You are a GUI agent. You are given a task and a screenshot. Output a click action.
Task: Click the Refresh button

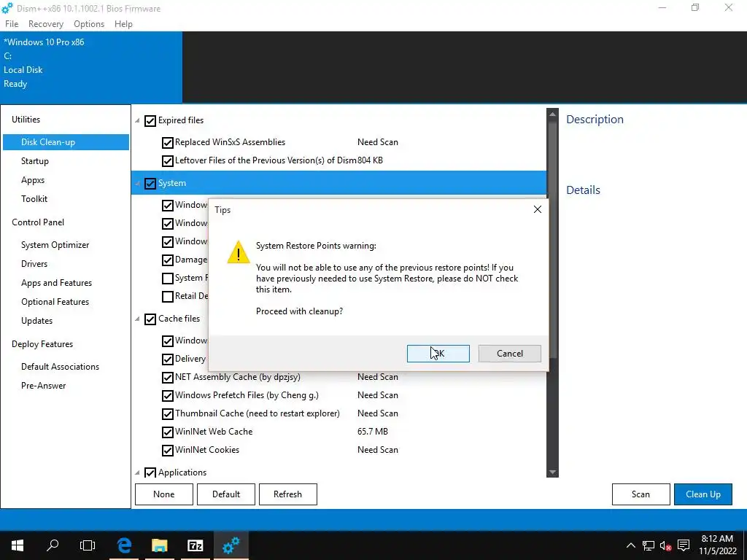click(287, 494)
